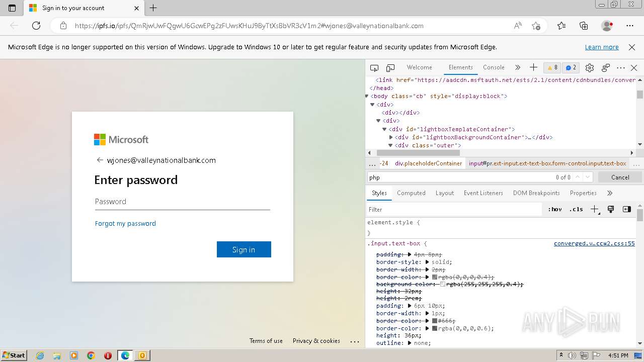Click the Sign in button
The image size is (644, 362).
click(x=244, y=249)
